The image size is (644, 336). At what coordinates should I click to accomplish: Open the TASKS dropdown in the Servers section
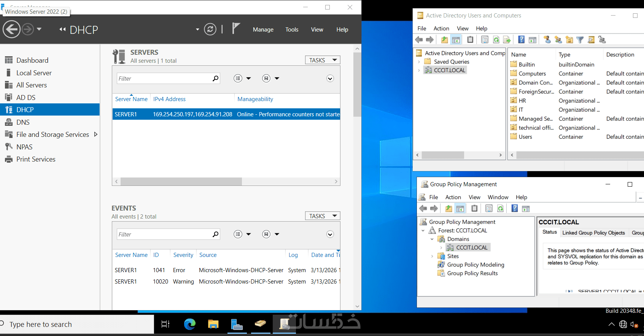[x=323, y=60]
